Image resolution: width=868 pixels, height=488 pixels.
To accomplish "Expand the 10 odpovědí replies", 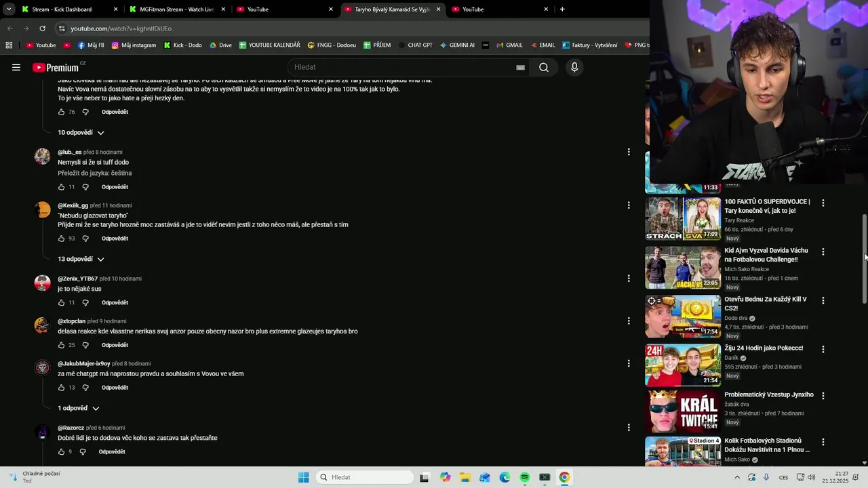I will 81,133.
